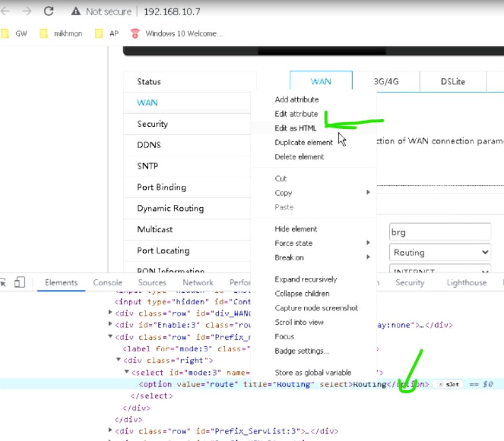Open Dynamic Routing in the sidebar
The height and width of the screenshot is (441, 504).
187,208
